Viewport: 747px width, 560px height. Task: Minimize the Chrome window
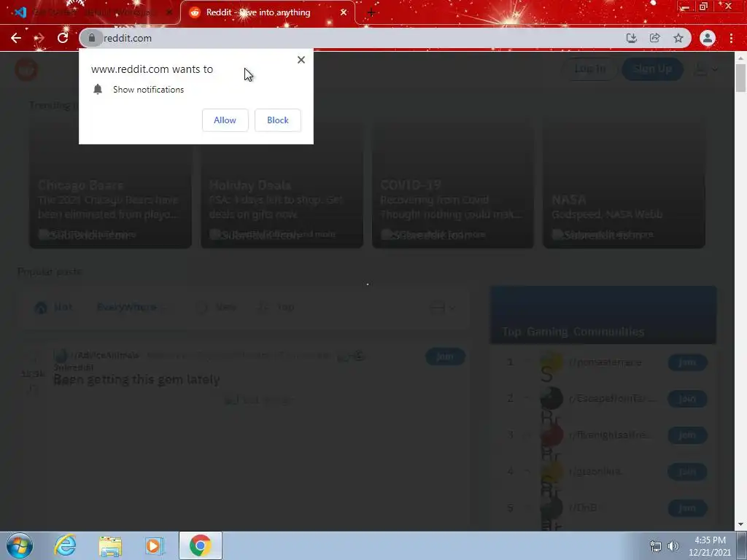point(685,7)
